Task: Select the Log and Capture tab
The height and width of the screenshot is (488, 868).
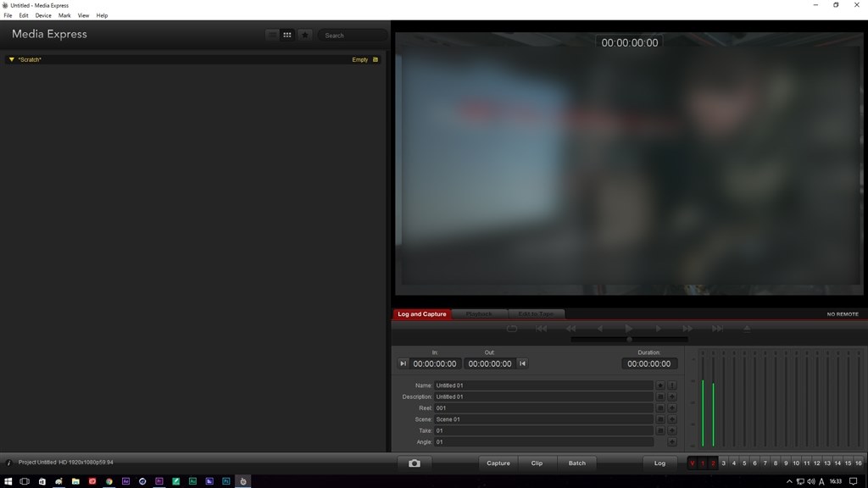Action: click(422, 314)
